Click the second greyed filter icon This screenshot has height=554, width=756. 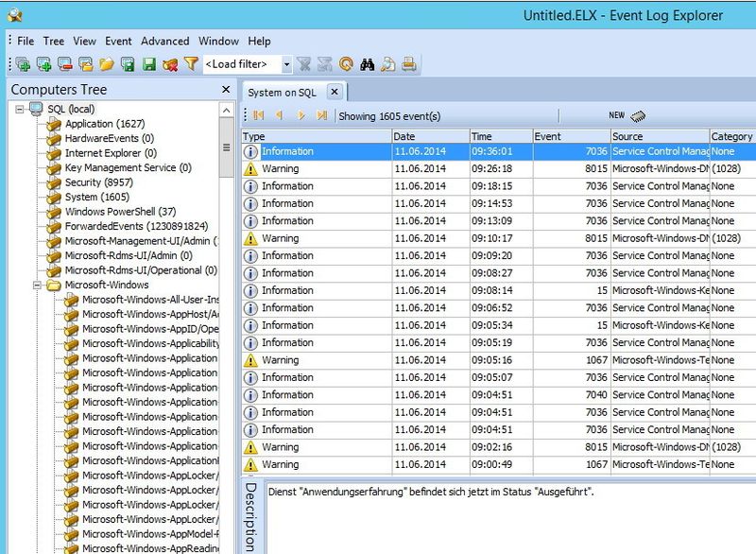tap(324, 64)
